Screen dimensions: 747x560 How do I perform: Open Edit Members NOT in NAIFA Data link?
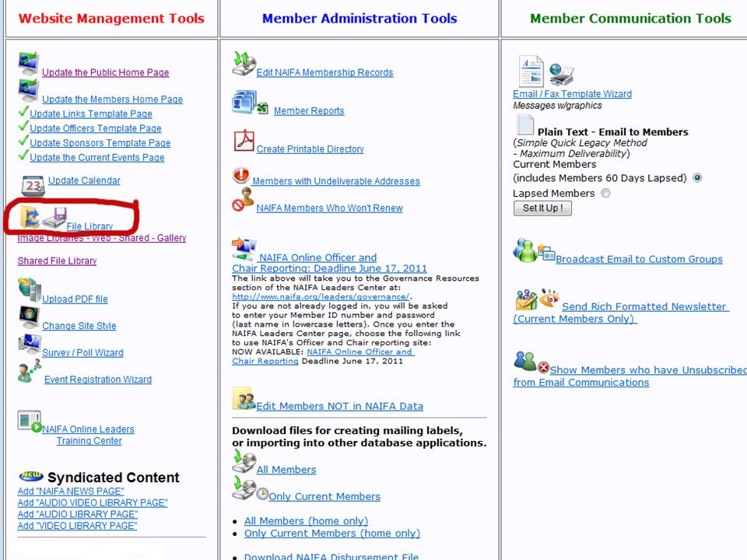point(340,406)
